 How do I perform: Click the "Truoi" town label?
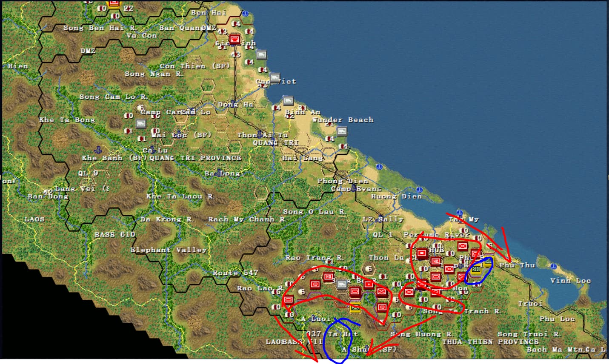530,303
